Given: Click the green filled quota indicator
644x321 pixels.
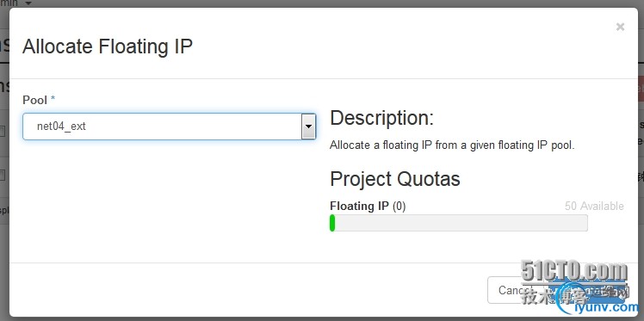Looking at the screenshot, I should pyautogui.click(x=332, y=223).
